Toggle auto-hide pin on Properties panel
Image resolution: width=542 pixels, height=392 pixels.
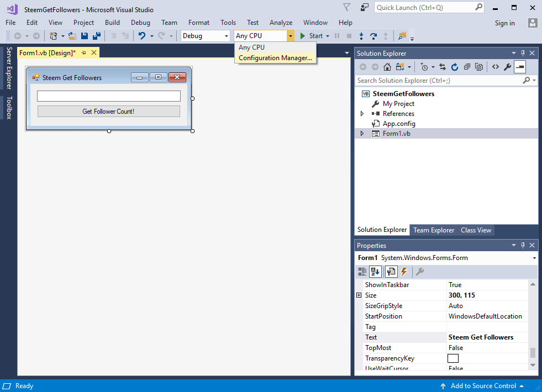point(523,245)
